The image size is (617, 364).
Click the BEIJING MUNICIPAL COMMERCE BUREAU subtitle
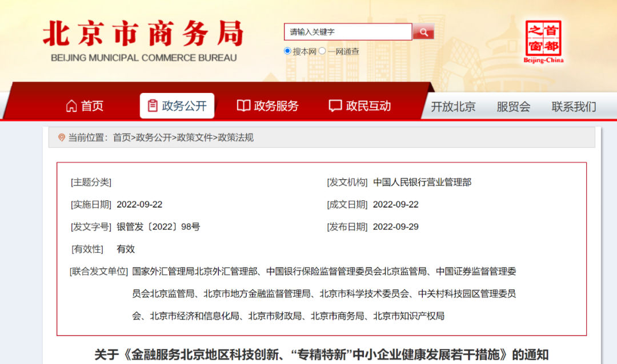click(x=144, y=58)
